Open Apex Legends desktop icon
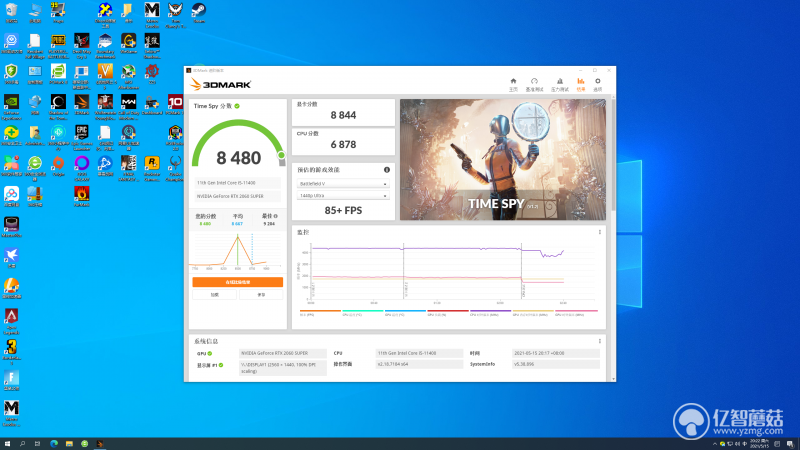 click(11, 321)
